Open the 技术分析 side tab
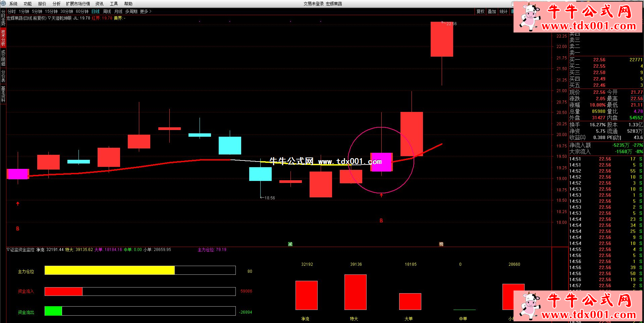This screenshot has height=323, width=644. pyautogui.click(x=3, y=38)
